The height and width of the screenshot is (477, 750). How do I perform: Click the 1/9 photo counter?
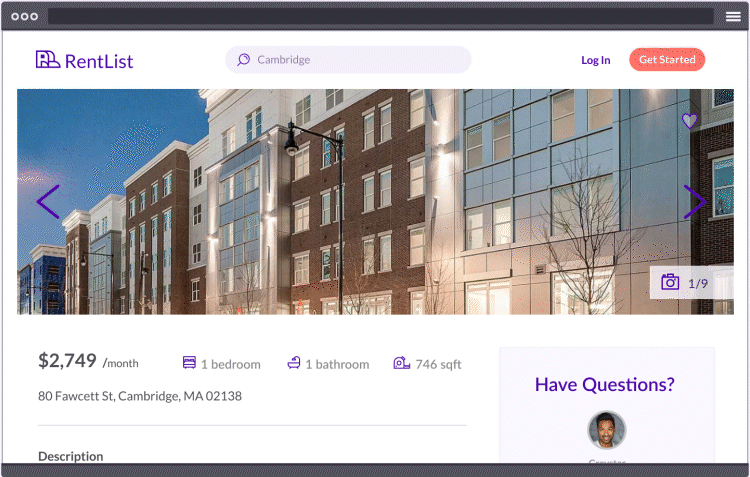(698, 284)
